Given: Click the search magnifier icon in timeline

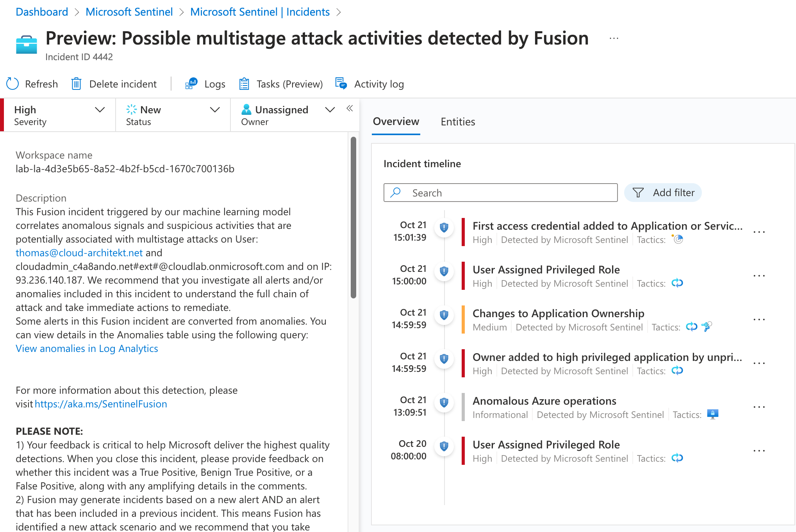Looking at the screenshot, I should click(396, 192).
